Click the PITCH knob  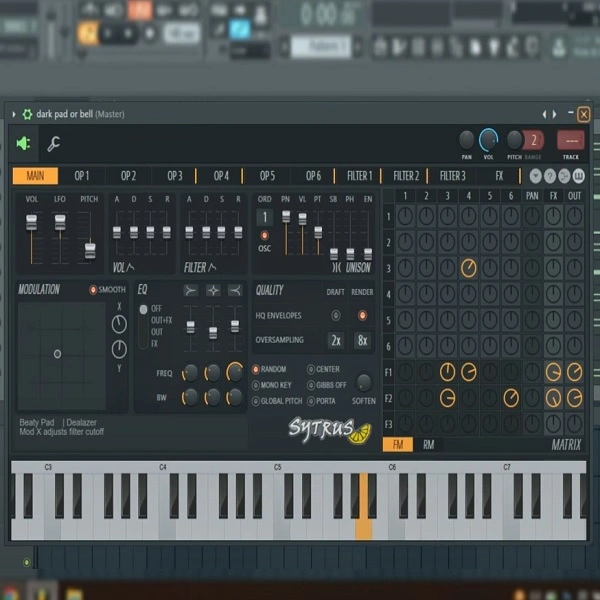click(515, 140)
